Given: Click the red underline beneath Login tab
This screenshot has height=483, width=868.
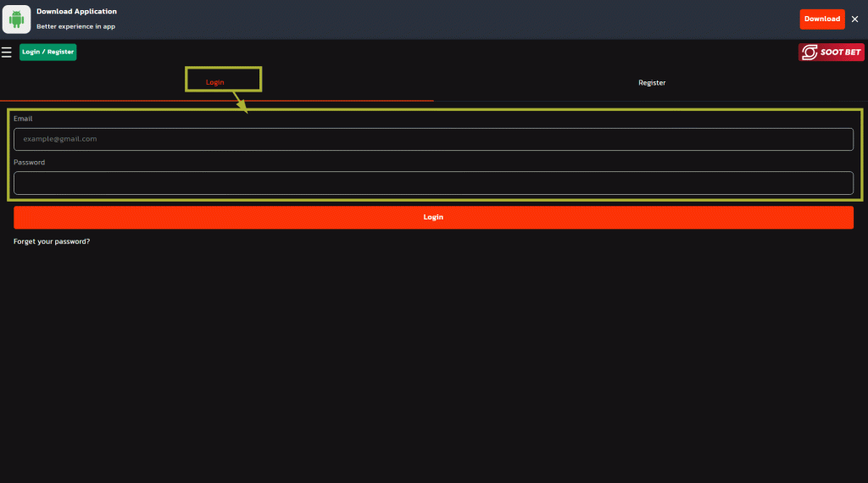Looking at the screenshot, I should coord(216,100).
